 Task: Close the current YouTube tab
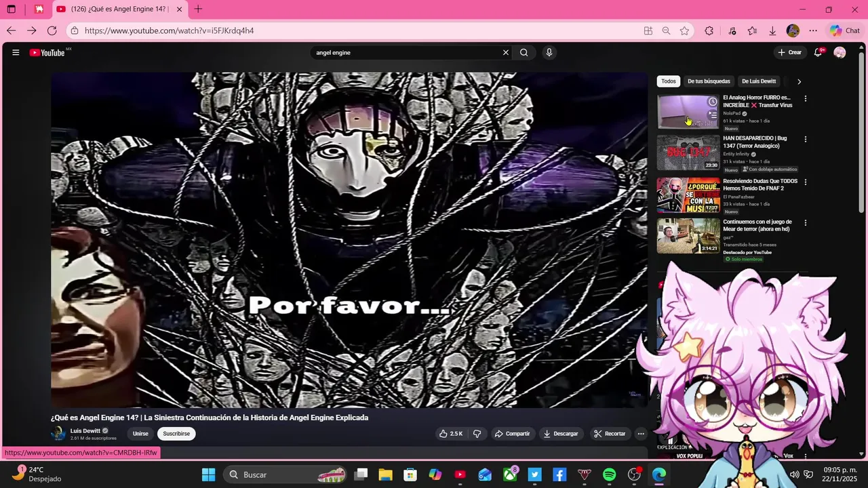click(179, 9)
